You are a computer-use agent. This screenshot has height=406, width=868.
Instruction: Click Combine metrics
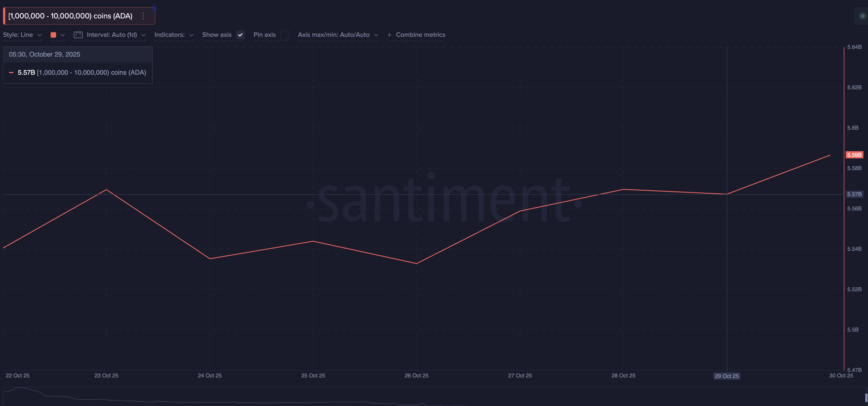(x=421, y=35)
